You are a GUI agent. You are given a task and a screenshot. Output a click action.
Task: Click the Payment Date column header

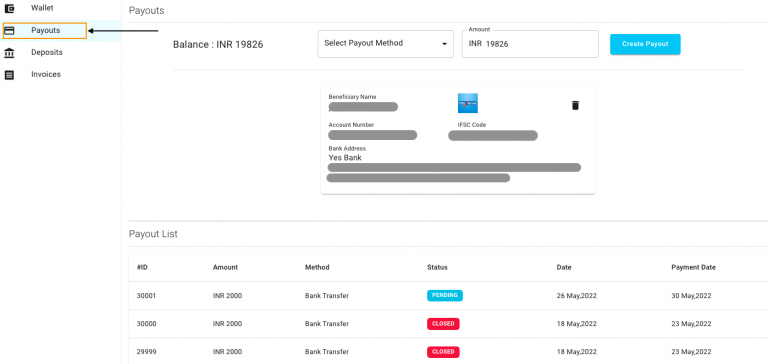click(694, 267)
